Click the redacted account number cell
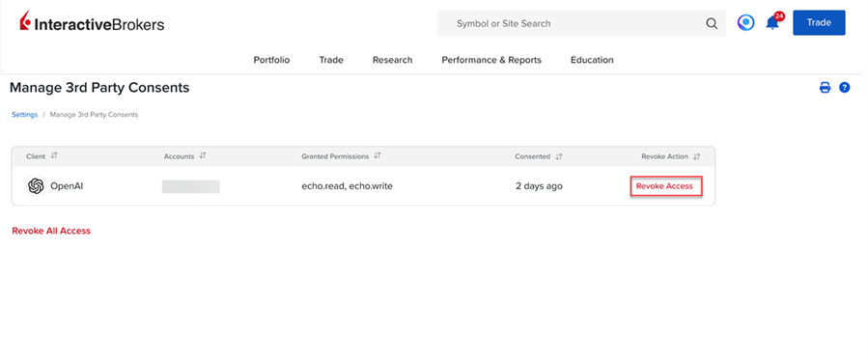 pyautogui.click(x=191, y=186)
